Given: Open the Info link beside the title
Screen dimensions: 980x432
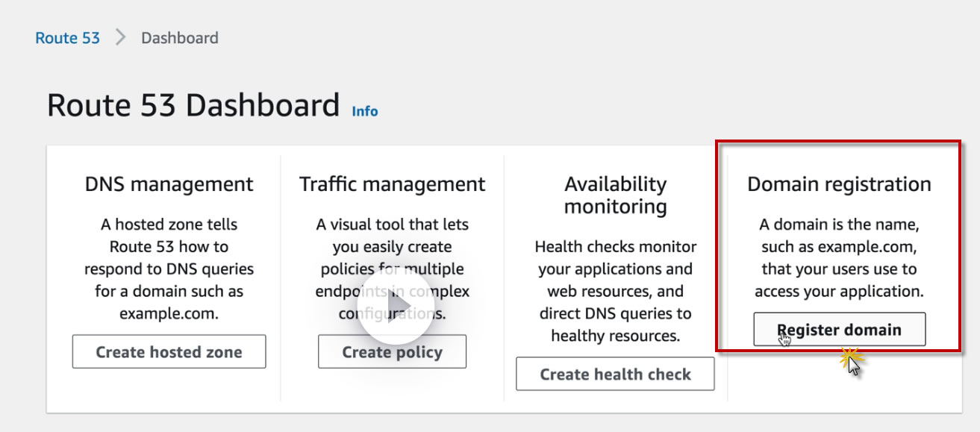Looking at the screenshot, I should coord(365,111).
